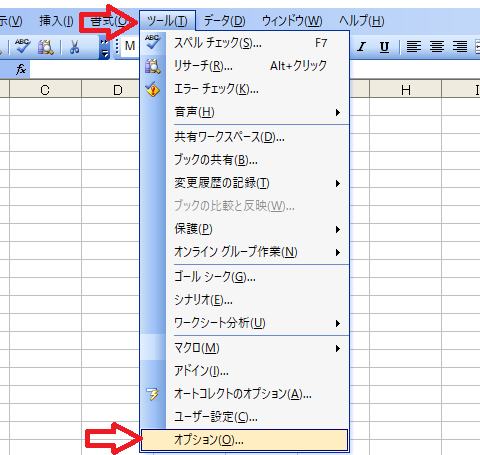This screenshot has width=480, height=455.
Task: Toggle italic formatting
Action: pos(361,47)
